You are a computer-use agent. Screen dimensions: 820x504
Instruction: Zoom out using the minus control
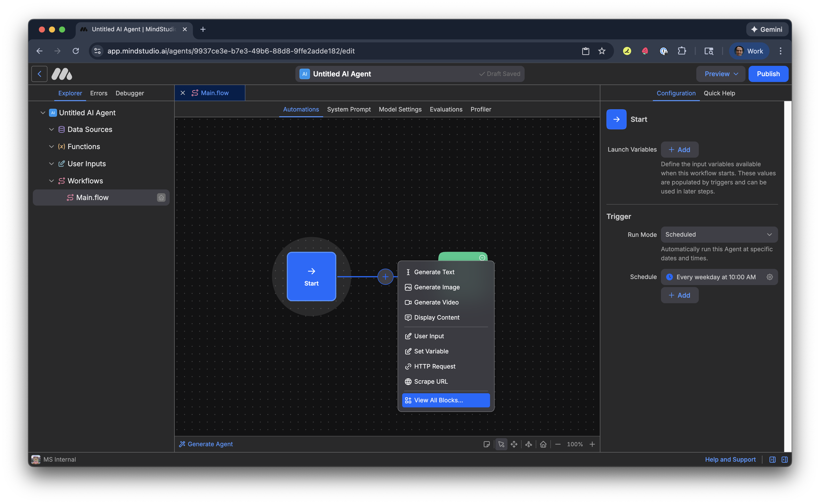point(558,444)
